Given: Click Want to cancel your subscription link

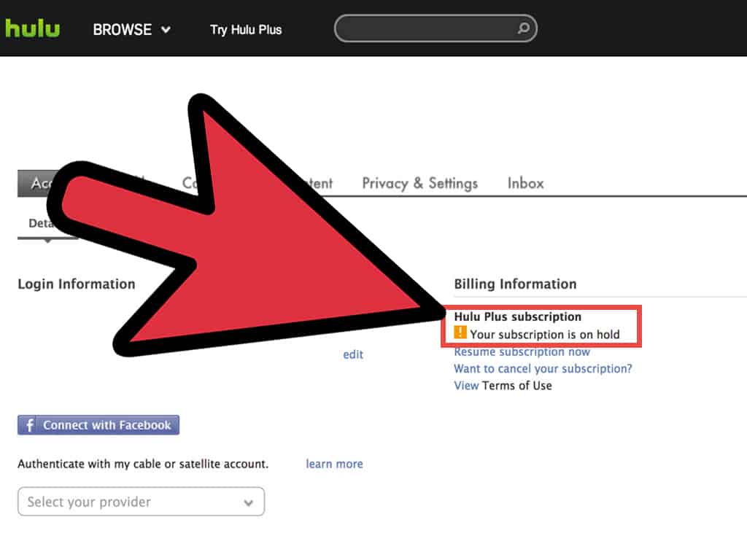Looking at the screenshot, I should (543, 368).
